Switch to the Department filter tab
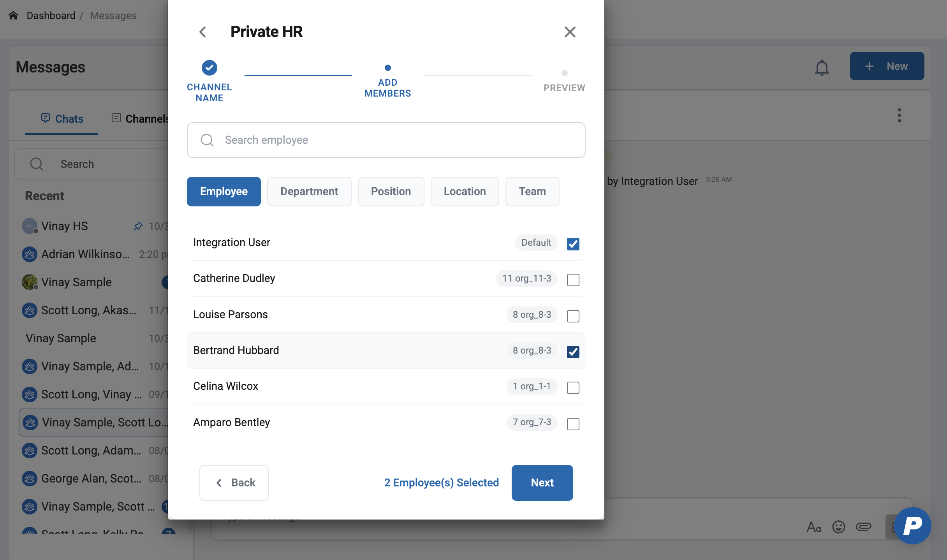 pyautogui.click(x=309, y=192)
